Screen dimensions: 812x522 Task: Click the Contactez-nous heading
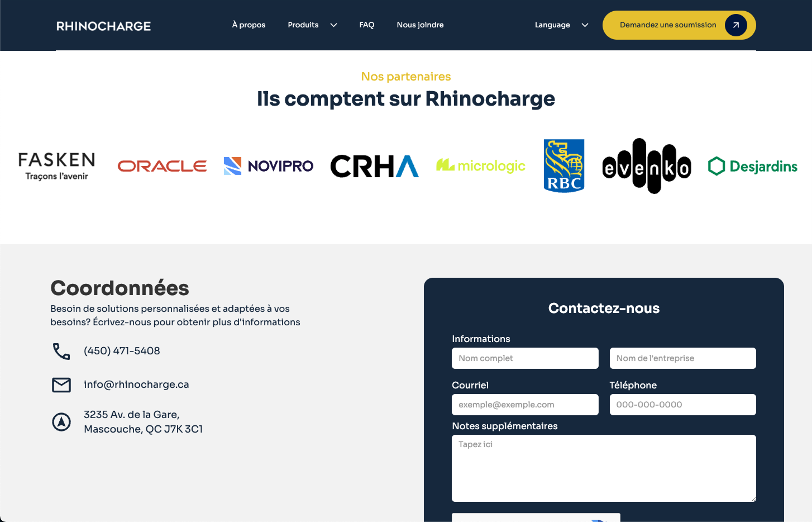click(x=604, y=309)
